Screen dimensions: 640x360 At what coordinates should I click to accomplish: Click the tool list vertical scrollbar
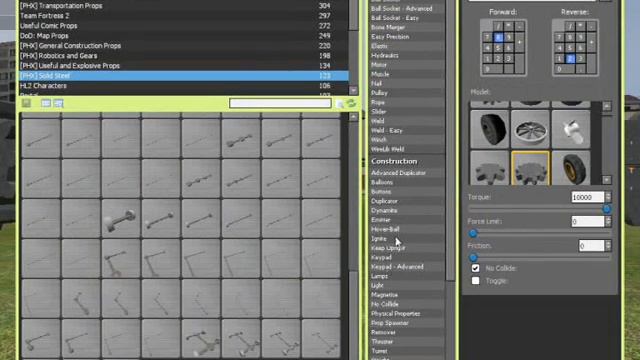click(451, 139)
